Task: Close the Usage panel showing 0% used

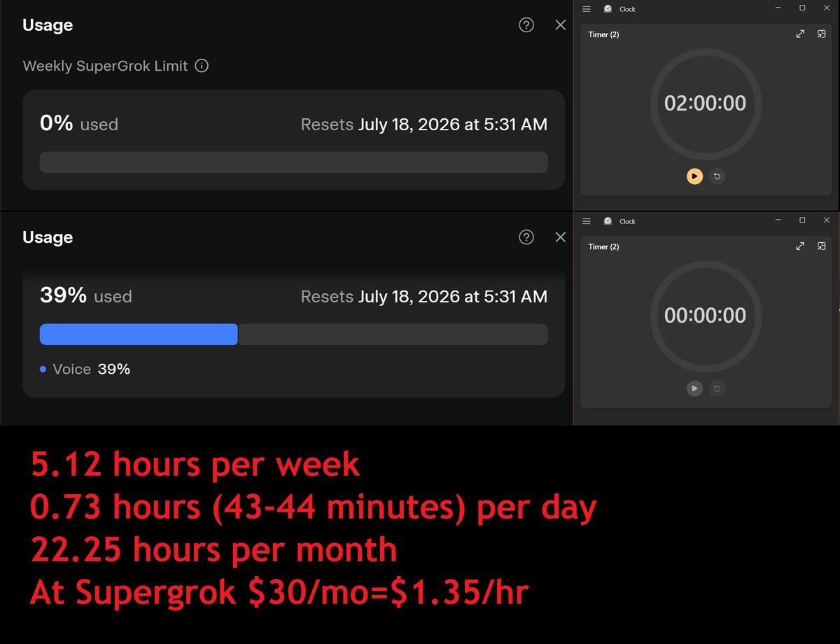Action: click(560, 25)
